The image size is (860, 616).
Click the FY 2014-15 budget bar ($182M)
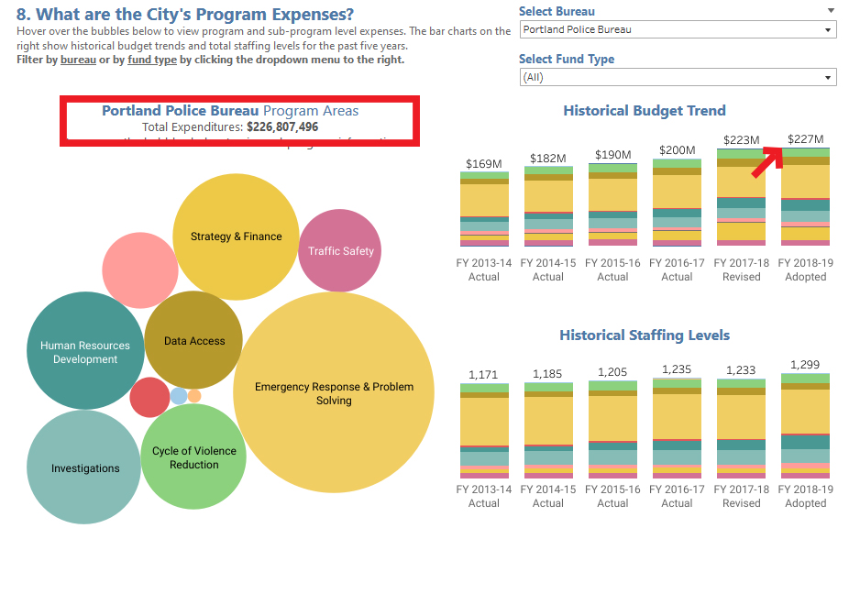coord(548,205)
